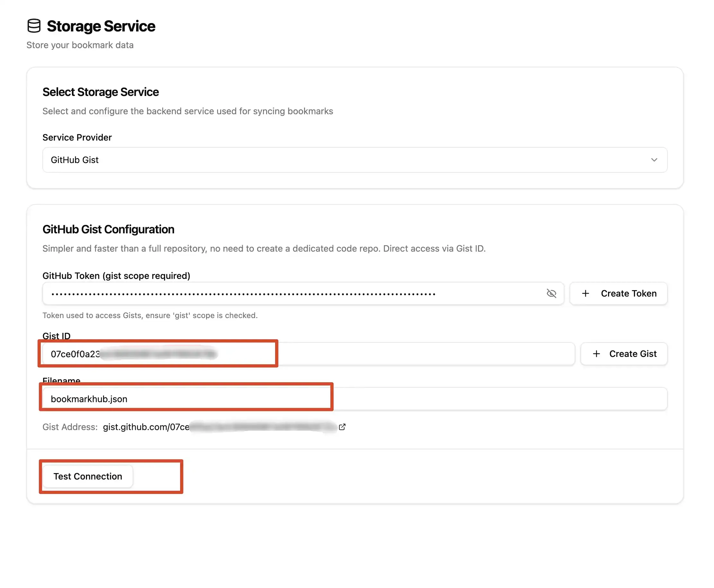714x588 pixels.
Task: Click the GitHub Gist Configuration heading
Action: (109, 229)
